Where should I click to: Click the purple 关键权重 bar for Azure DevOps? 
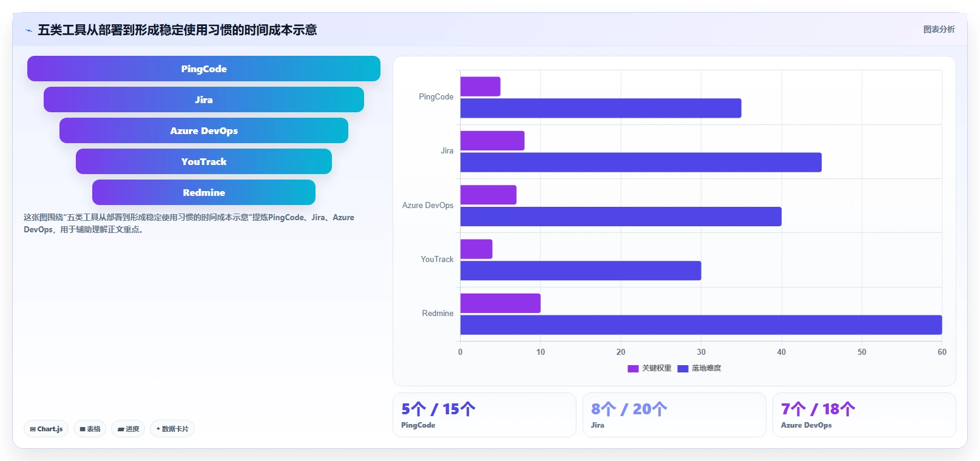488,195
